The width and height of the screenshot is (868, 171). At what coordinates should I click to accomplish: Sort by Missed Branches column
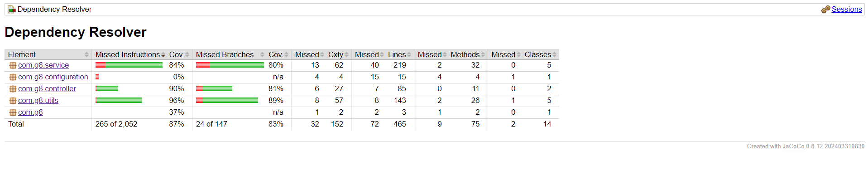[x=229, y=54]
